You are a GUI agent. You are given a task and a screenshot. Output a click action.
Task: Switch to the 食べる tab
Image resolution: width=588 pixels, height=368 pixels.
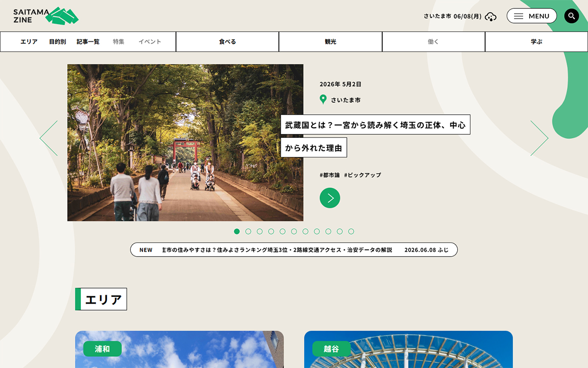227,42
